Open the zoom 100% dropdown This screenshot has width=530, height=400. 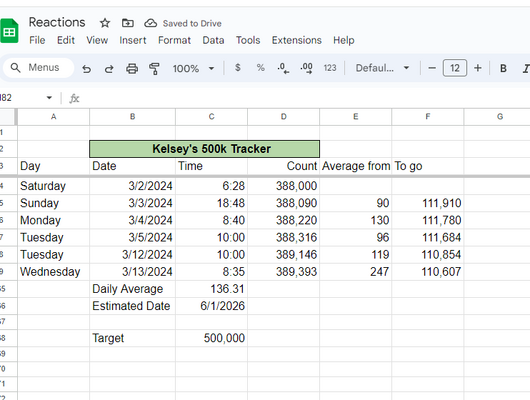pos(193,69)
